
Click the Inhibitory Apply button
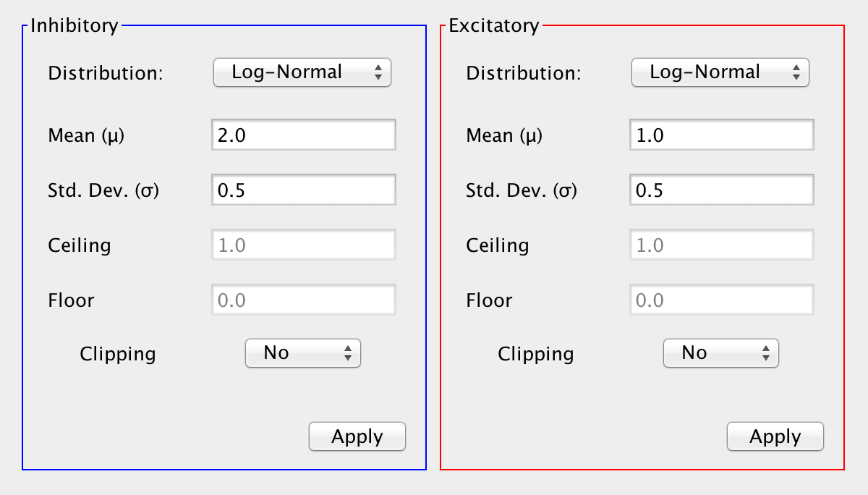coord(357,436)
